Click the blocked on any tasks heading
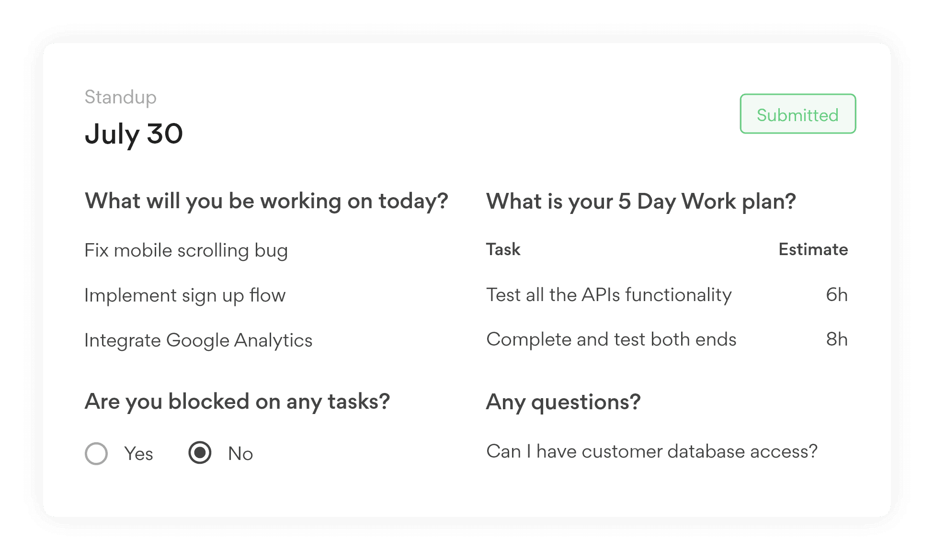 [x=237, y=402]
